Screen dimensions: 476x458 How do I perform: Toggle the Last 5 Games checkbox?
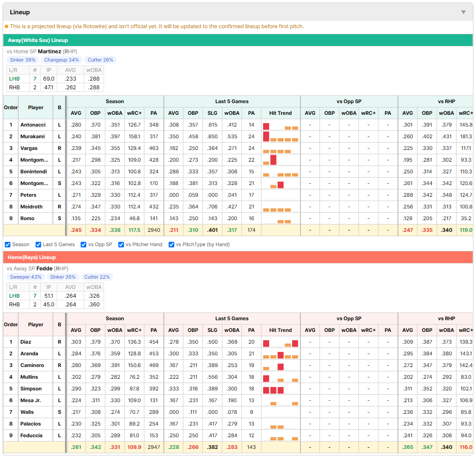click(x=38, y=244)
